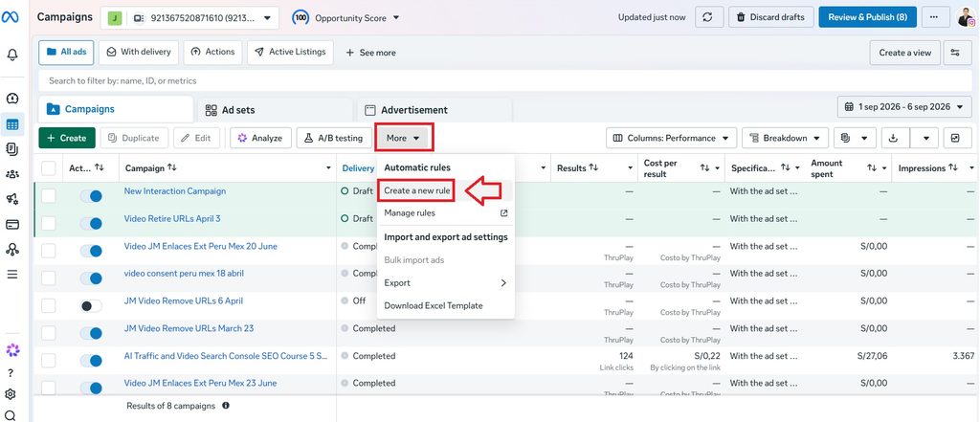Click the search magnifier icon in sidebar

coord(10,415)
